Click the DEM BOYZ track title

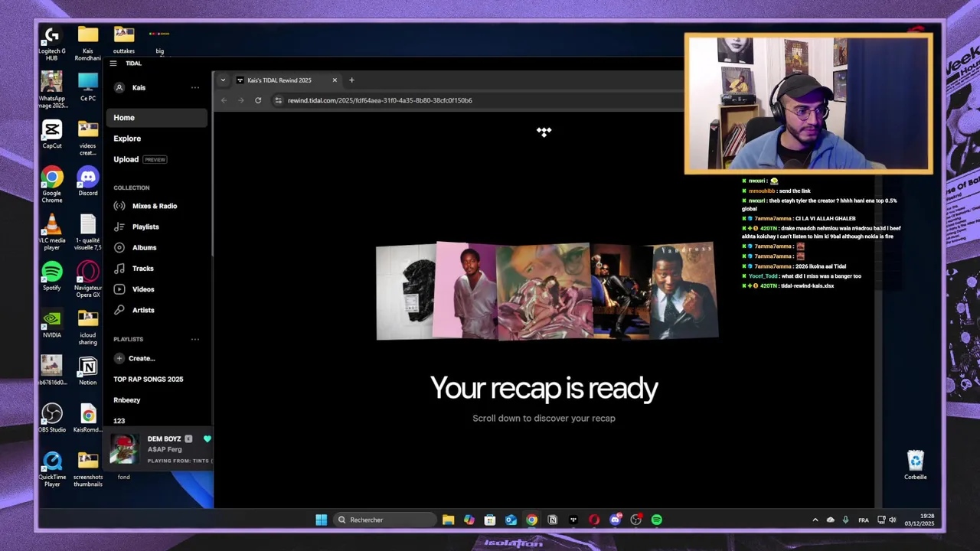[x=164, y=439]
